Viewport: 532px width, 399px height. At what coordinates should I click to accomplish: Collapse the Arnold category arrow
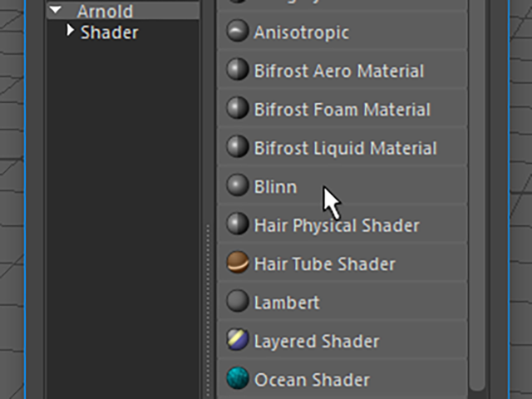click(56, 10)
